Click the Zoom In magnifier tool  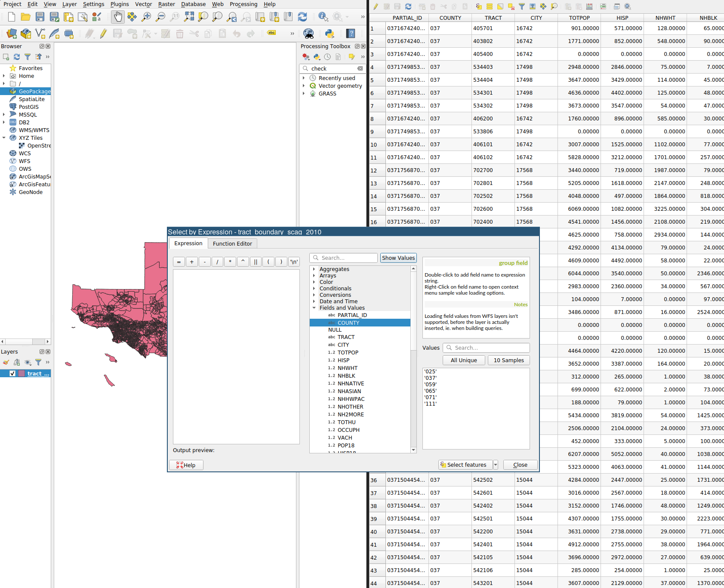point(146,17)
